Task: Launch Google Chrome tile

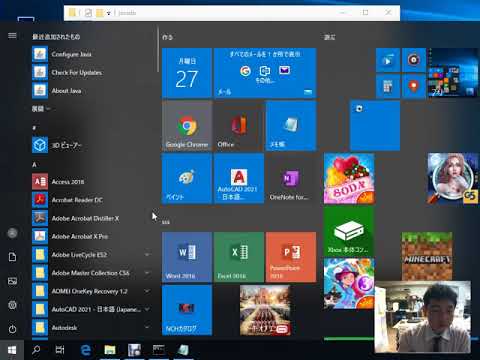Action: pyautogui.click(x=187, y=126)
